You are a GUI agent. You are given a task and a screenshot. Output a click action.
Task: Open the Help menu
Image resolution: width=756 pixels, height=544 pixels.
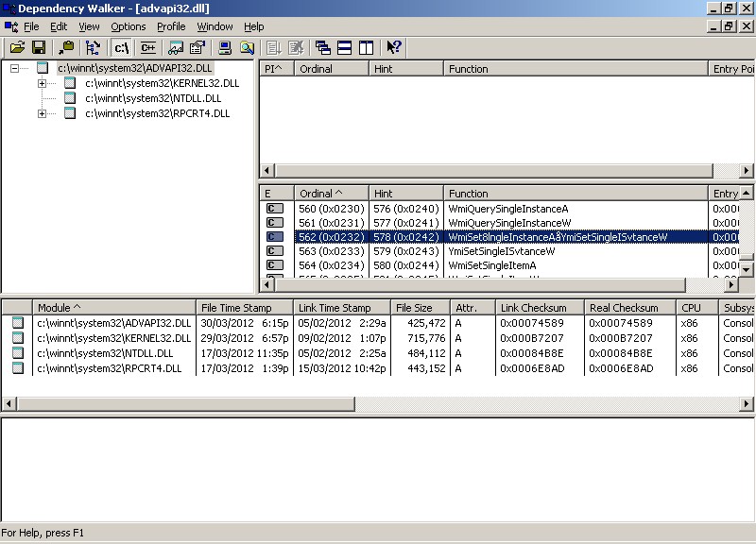click(253, 26)
